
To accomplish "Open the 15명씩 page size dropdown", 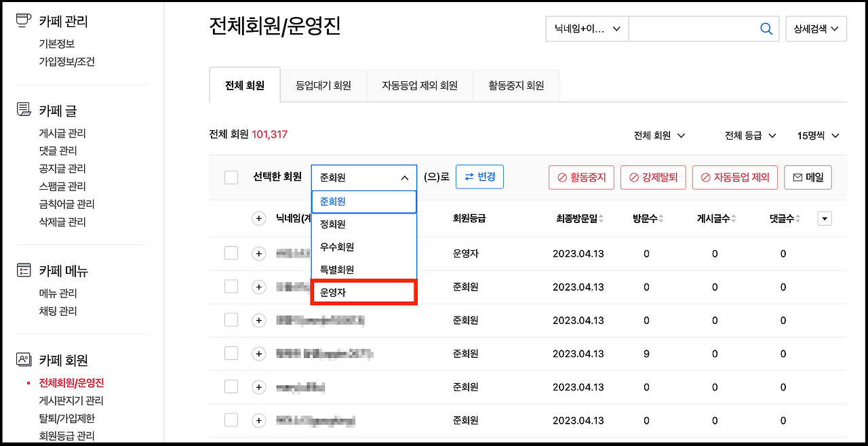I will pos(818,136).
